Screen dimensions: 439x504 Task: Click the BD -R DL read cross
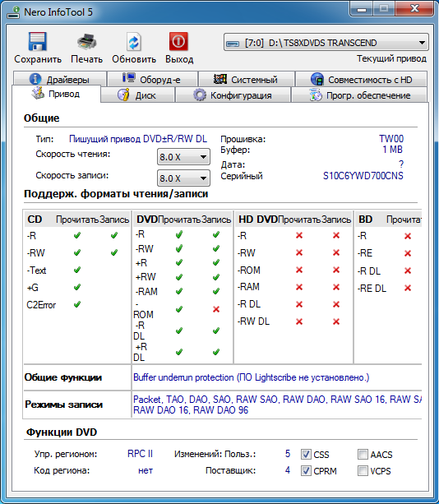(408, 270)
